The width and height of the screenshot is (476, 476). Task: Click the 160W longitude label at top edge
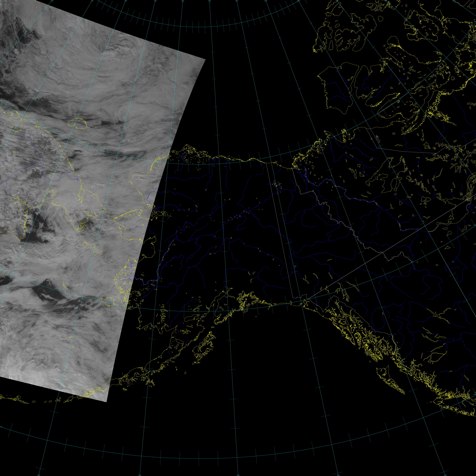pyautogui.click(x=183, y=1)
